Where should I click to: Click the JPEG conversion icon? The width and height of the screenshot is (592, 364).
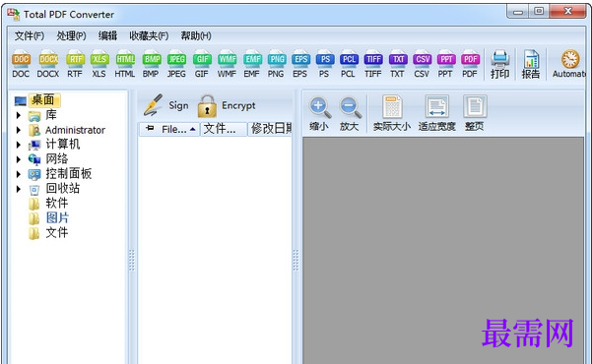176,64
